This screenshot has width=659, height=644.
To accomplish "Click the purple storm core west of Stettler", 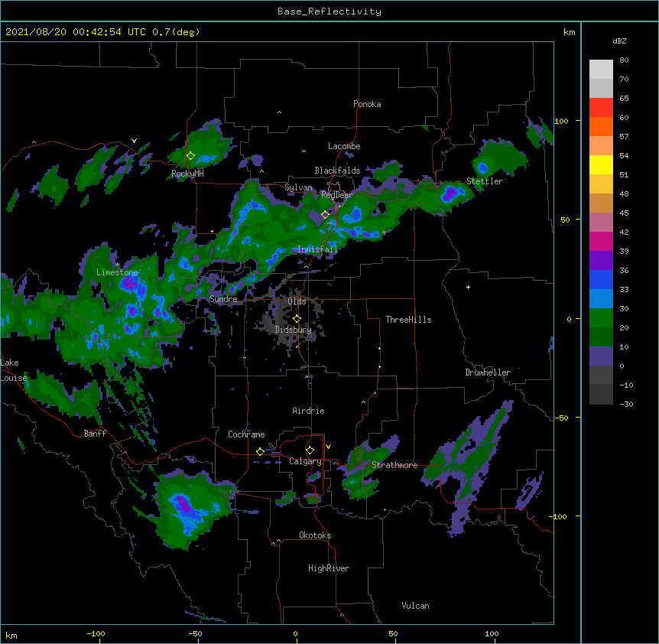I will 450,194.
